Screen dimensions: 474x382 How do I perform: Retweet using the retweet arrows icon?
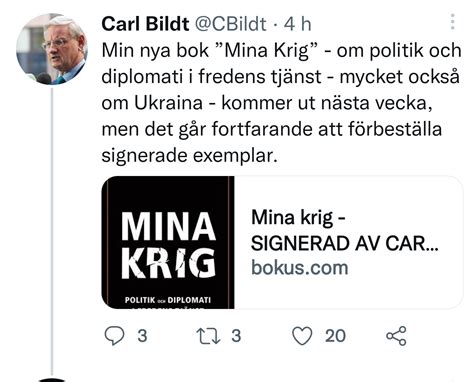(208, 336)
